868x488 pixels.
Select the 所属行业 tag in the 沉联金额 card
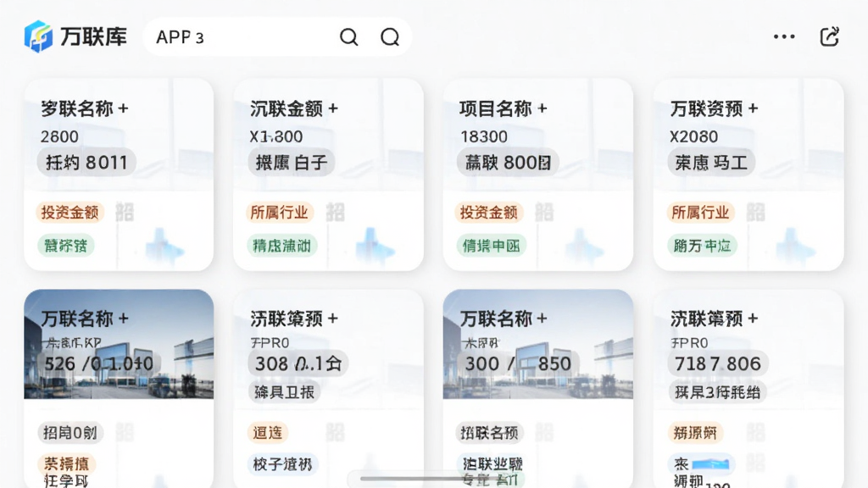280,212
